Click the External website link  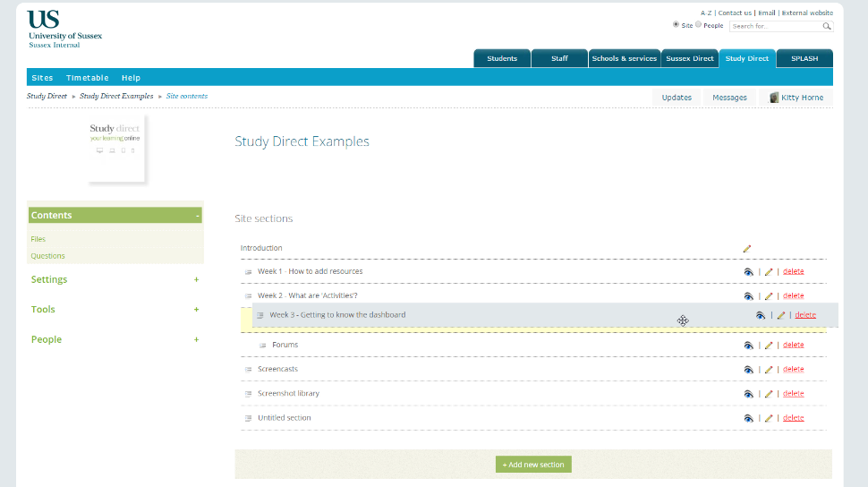coord(807,13)
